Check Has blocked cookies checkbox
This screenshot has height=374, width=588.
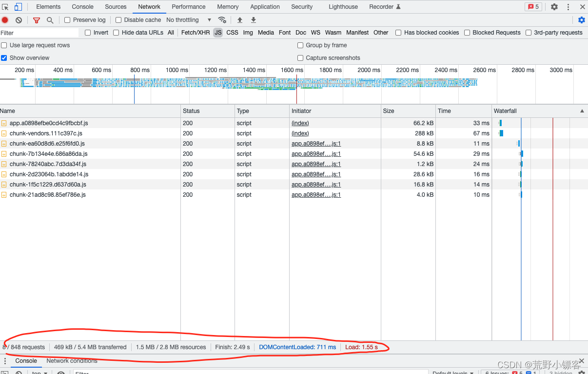(x=398, y=33)
